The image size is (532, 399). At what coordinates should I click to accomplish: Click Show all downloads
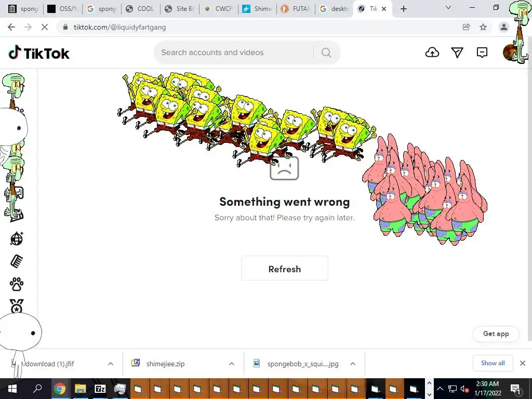click(493, 363)
